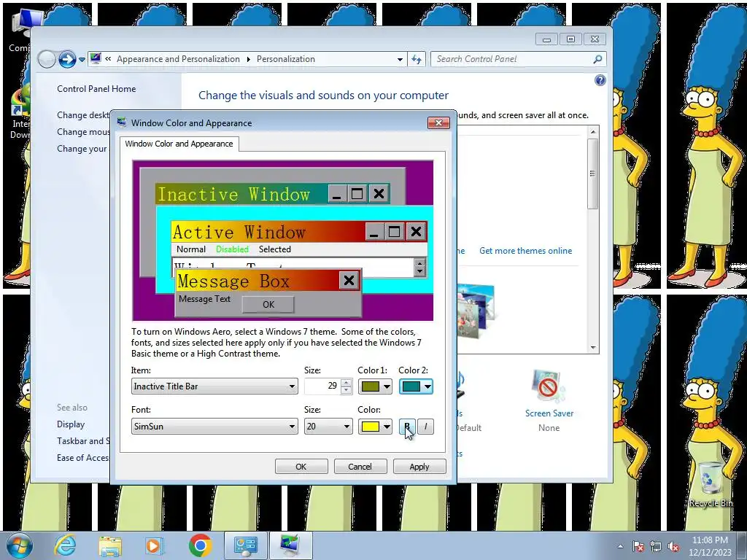This screenshot has width=747, height=560.
Task: Click the Screen Saver icon
Action: coord(548,386)
